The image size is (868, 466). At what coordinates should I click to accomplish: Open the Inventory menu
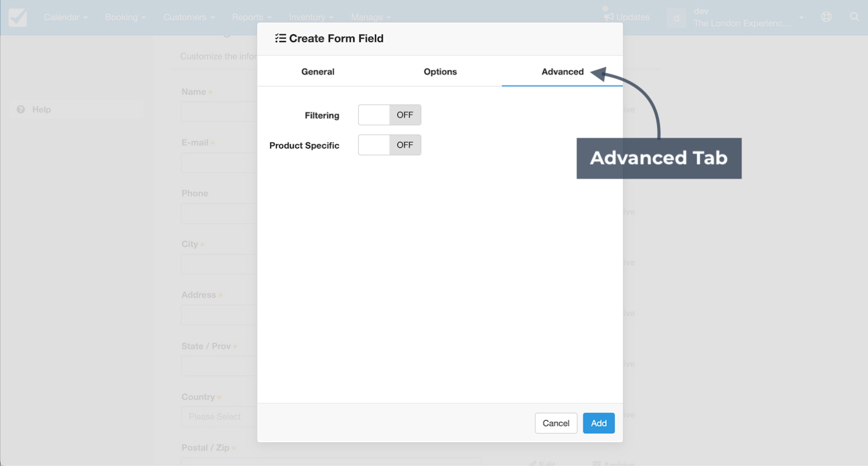(311, 17)
